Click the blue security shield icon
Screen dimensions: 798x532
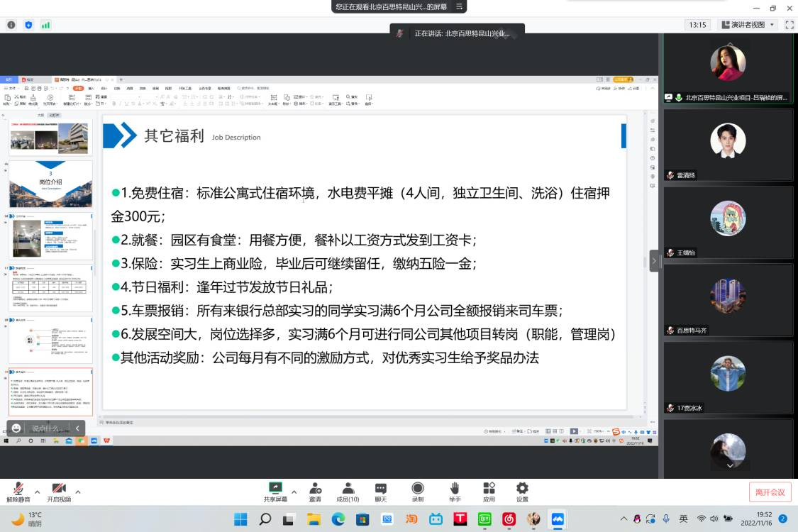(x=28, y=25)
